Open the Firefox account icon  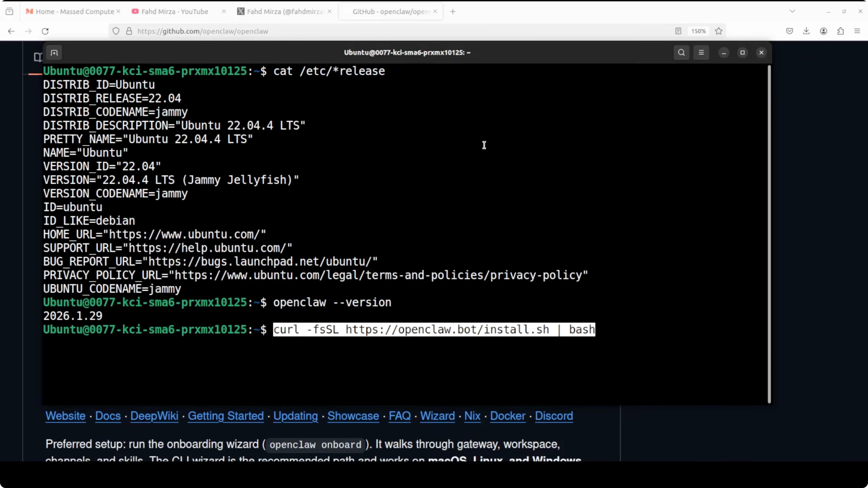point(824,31)
